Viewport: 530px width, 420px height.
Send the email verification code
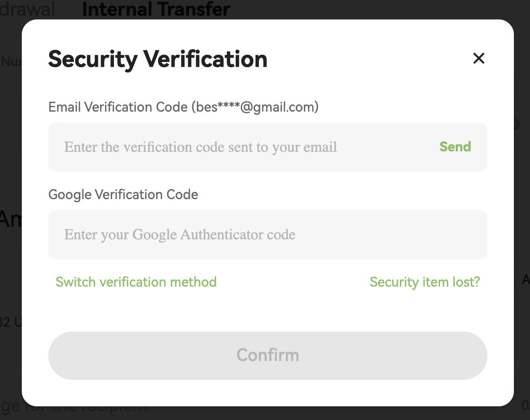point(455,147)
